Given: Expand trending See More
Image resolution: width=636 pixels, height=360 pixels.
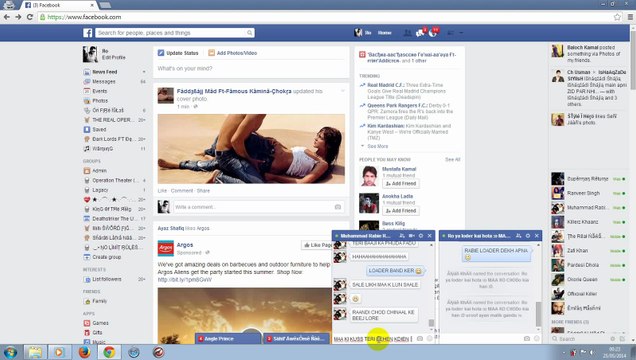Looking at the screenshot, I should click(x=378, y=146).
